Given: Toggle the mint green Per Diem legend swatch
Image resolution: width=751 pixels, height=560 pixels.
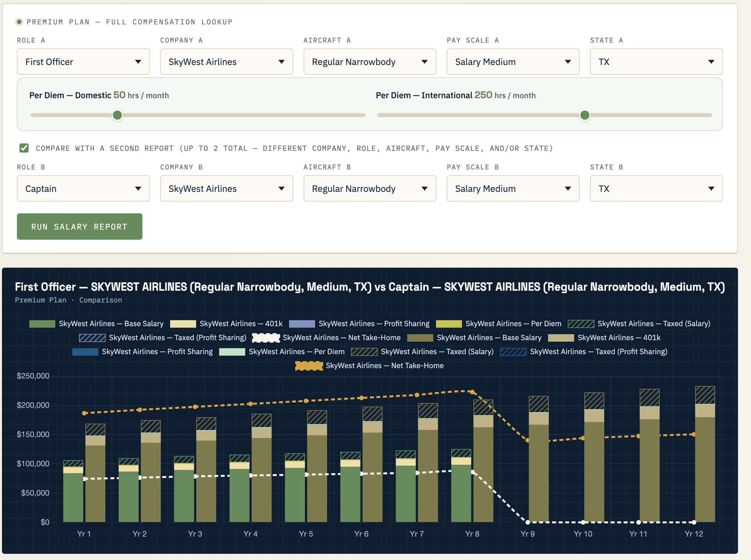Looking at the screenshot, I should click(232, 352).
